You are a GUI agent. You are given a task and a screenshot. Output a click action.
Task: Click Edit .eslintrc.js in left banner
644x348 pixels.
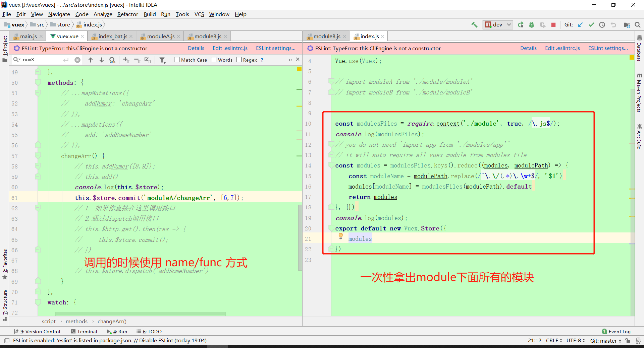click(x=230, y=48)
